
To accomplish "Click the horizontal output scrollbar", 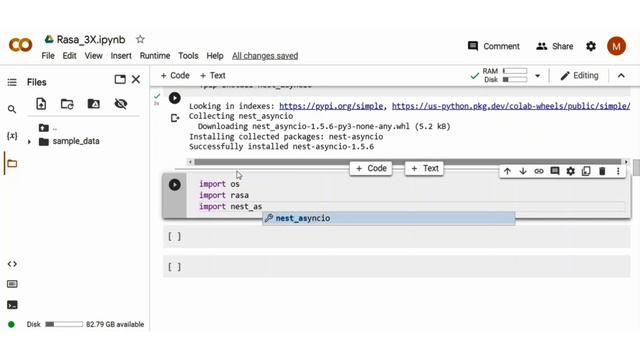I will 407,162.
